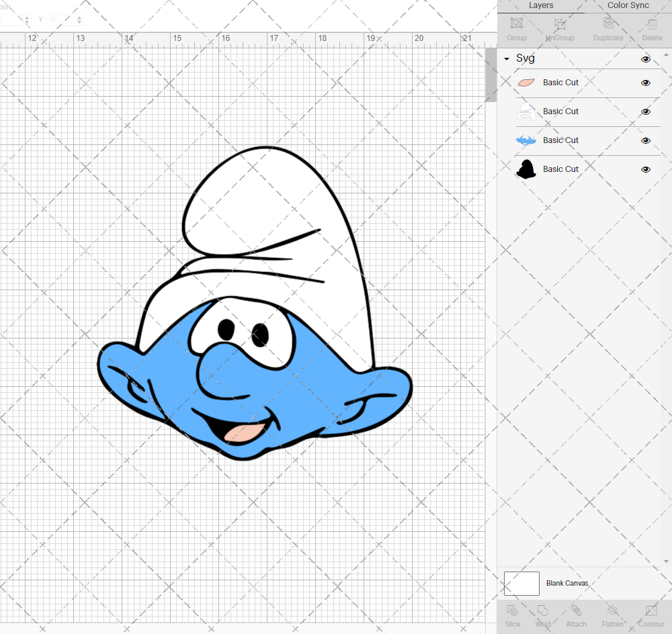Select the black silhouette layer thumbnail

point(526,169)
